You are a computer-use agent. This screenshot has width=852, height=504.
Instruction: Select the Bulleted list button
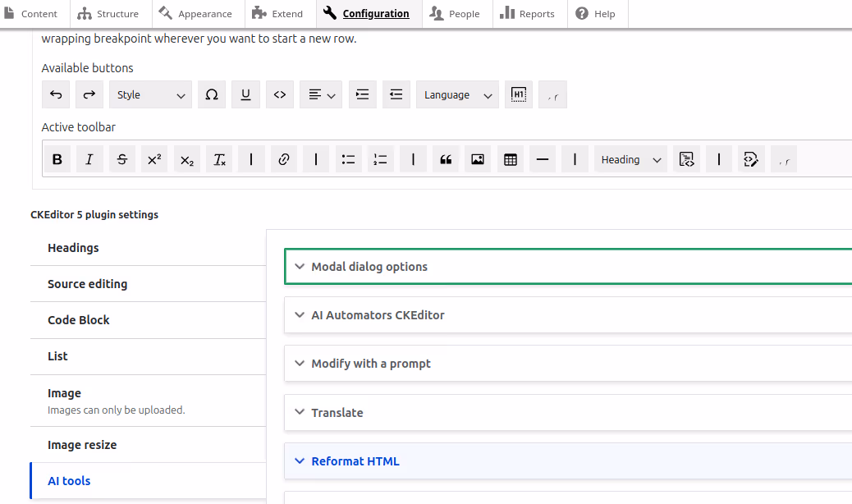[348, 159]
